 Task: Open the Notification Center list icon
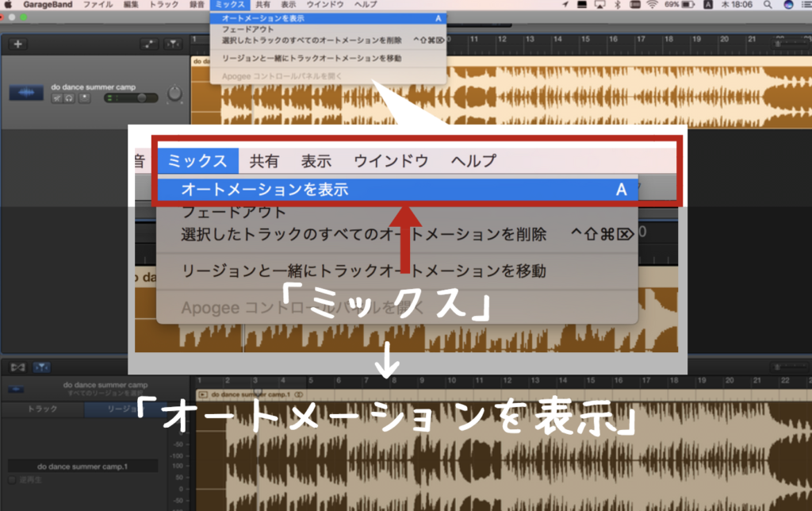(806, 5)
